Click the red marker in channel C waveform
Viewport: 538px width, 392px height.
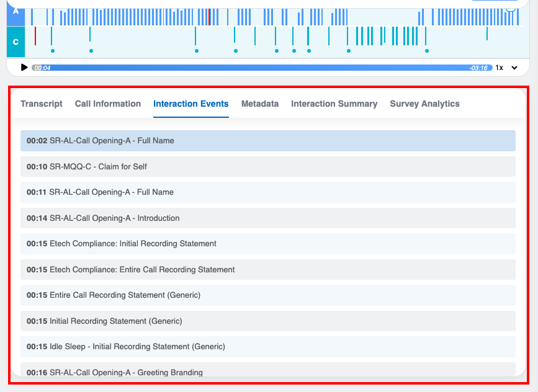[35, 36]
